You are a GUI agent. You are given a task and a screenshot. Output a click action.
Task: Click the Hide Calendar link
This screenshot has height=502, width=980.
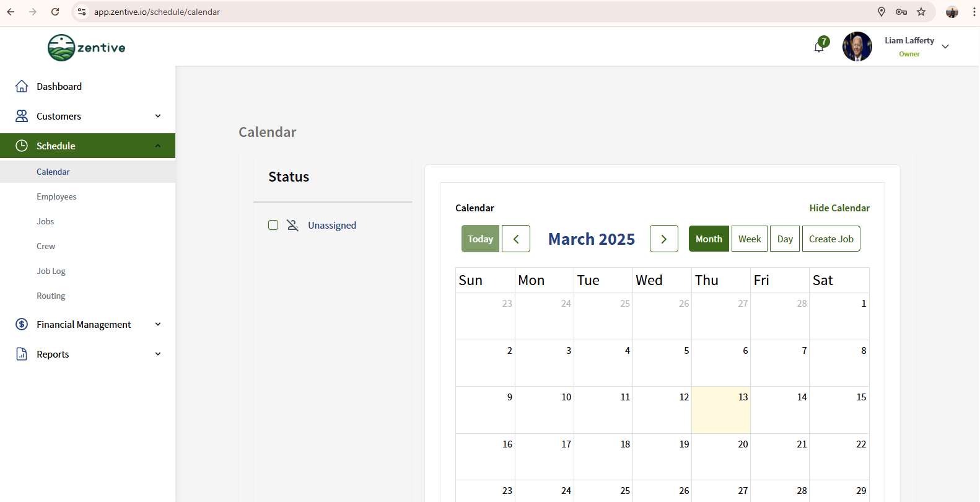click(x=839, y=208)
